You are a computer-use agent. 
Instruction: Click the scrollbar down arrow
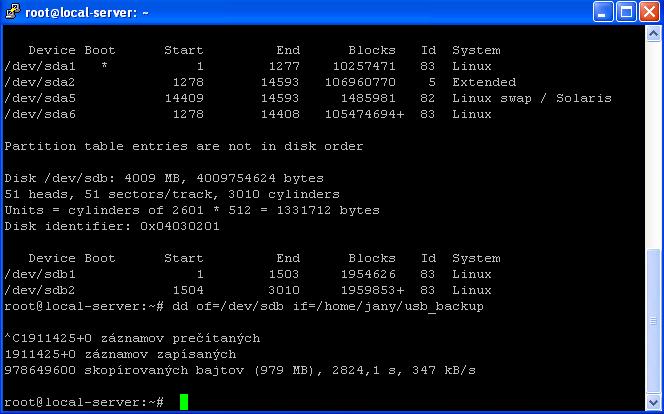point(653,401)
